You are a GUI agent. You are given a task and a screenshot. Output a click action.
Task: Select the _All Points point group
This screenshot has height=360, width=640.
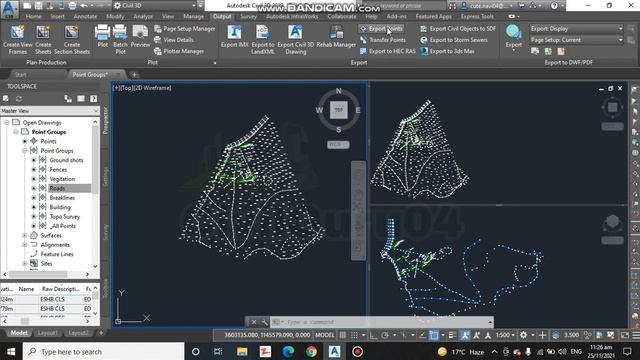(x=62, y=226)
